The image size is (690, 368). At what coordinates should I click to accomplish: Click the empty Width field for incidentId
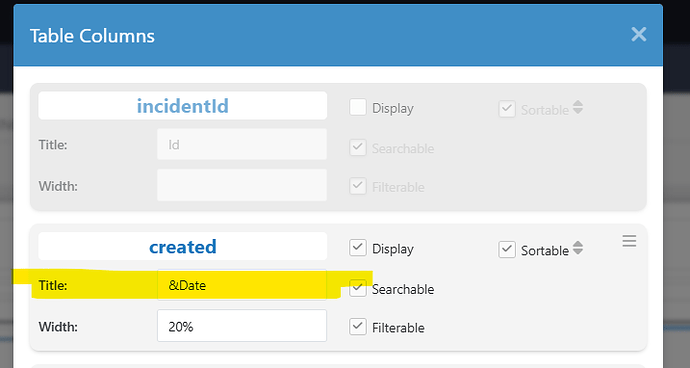(242, 185)
